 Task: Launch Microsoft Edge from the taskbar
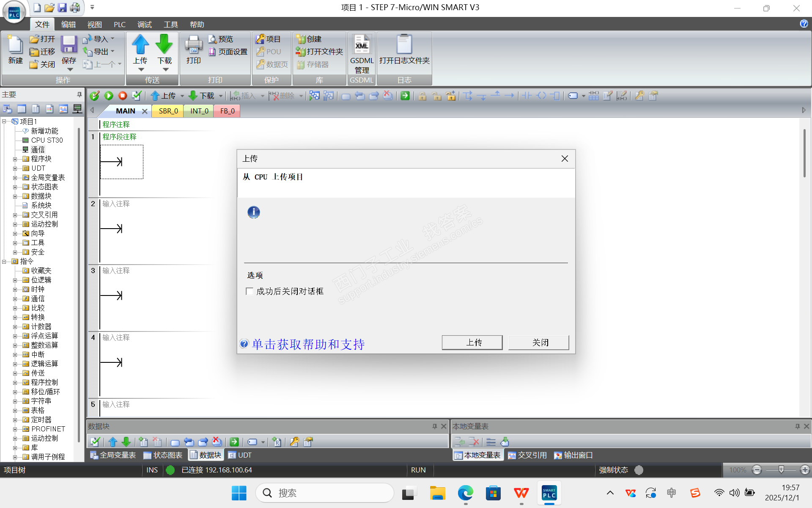pos(465,493)
